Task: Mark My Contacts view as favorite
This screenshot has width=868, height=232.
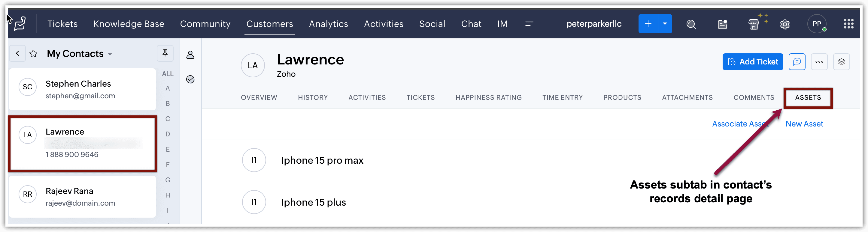Action: [33, 54]
